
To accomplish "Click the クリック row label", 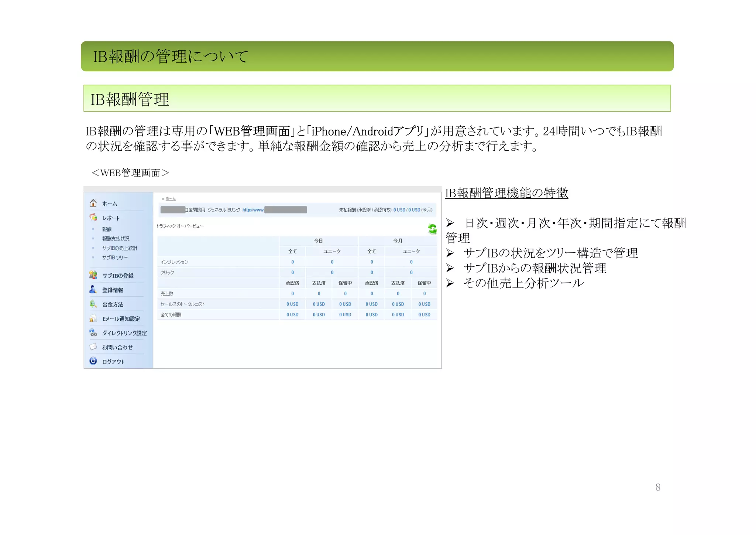I will click(167, 272).
